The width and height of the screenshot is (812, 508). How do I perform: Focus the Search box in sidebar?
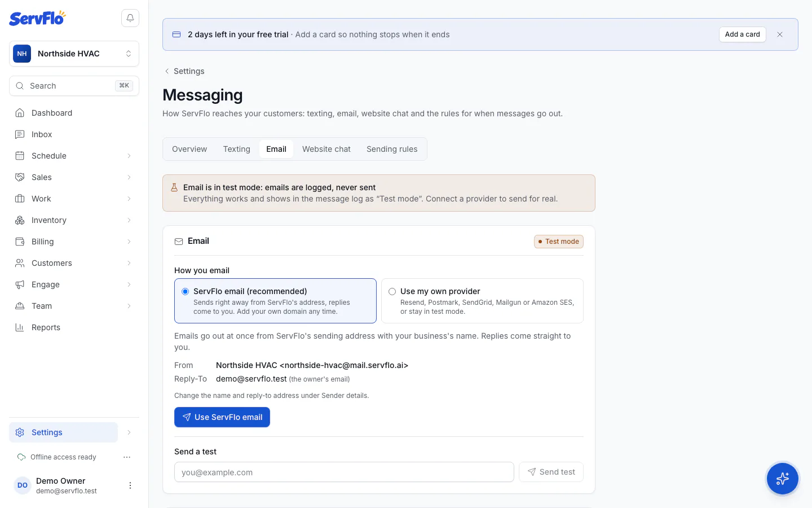tap(74, 86)
